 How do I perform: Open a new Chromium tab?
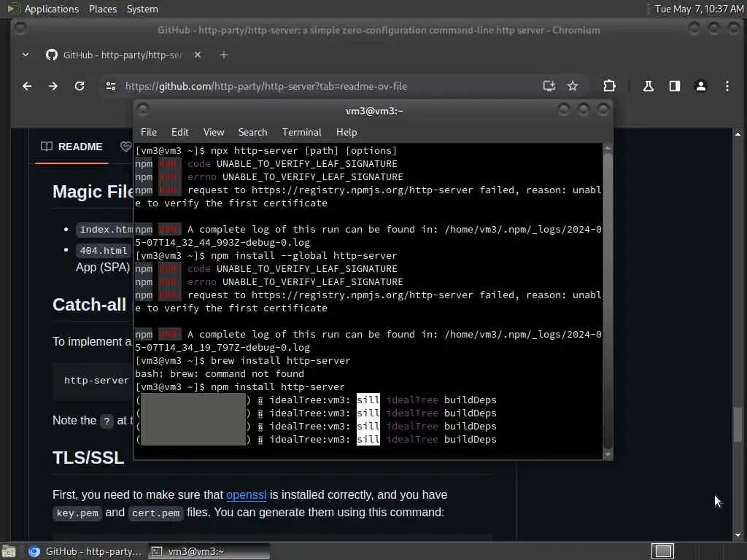tap(223, 55)
